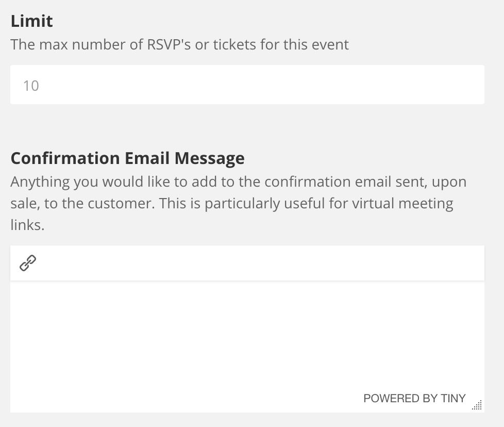Click the gray gap between Limit and Confirmation sections
The image size is (504, 427).
(247, 126)
